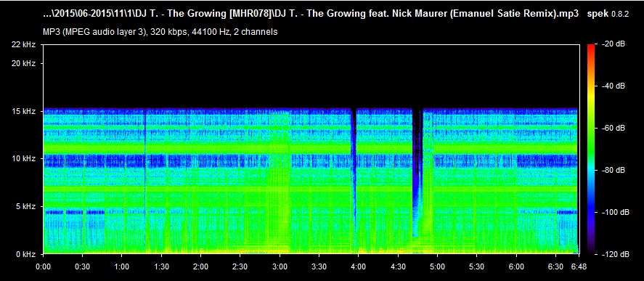Screen dimensions: 644x281
Task: Click the -20 dB legend label
Action: [612, 44]
